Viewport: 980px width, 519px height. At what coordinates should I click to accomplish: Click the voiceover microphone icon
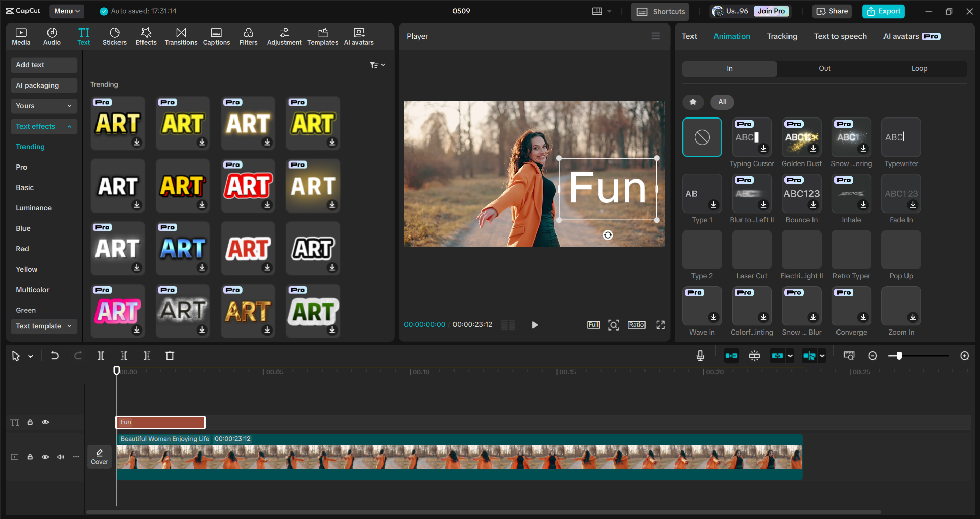pos(700,356)
